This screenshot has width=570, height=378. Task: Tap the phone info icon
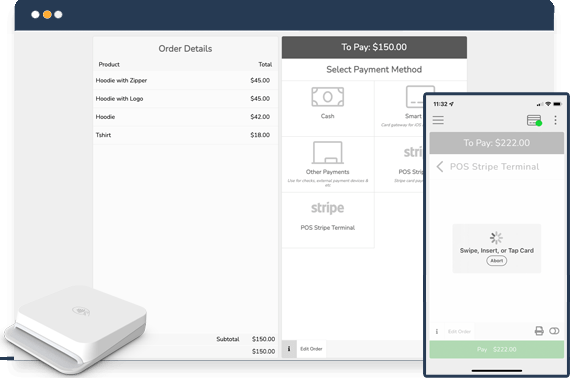click(437, 331)
